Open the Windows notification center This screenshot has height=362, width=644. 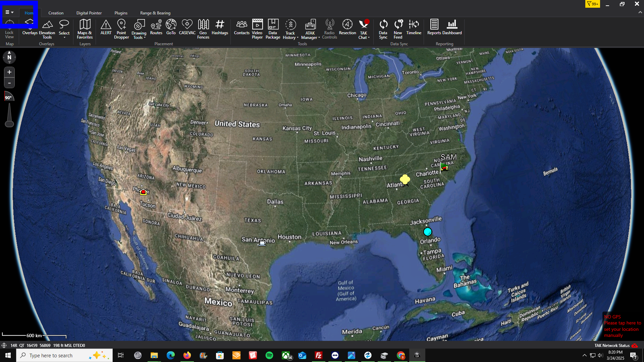click(633, 355)
